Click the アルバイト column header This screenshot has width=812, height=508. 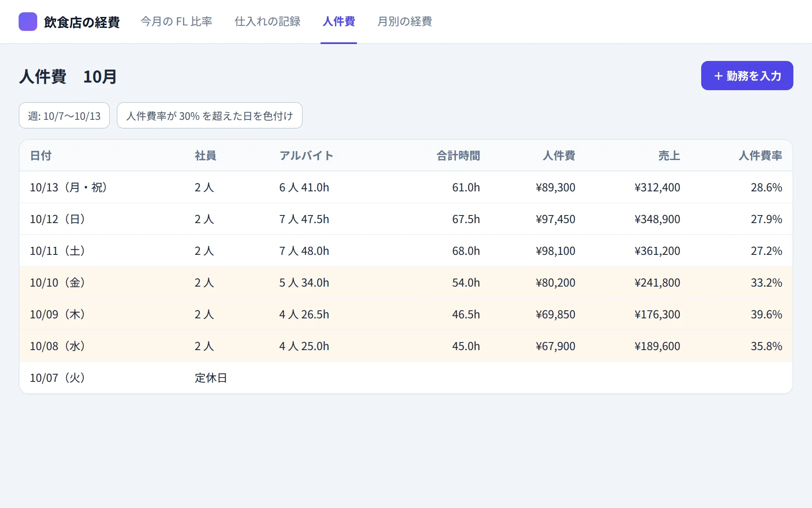[x=306, y=156]
